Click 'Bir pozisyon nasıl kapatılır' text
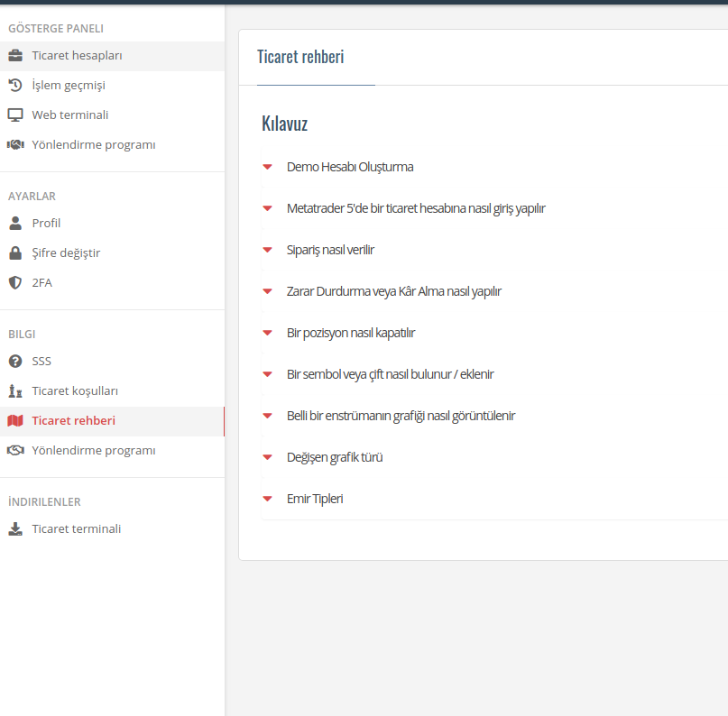The width and height of the screenshot is (728, 716). pyautogui.click(x=351, y=333)
